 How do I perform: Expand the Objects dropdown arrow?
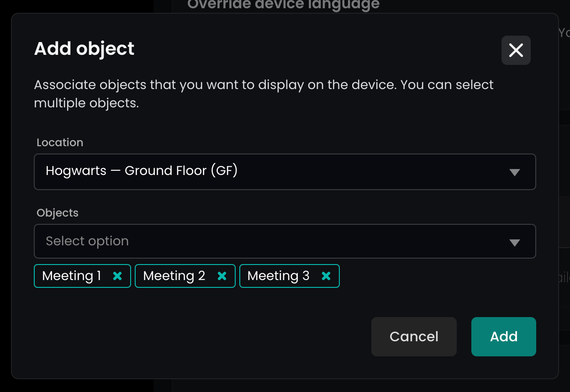(515, 243)
